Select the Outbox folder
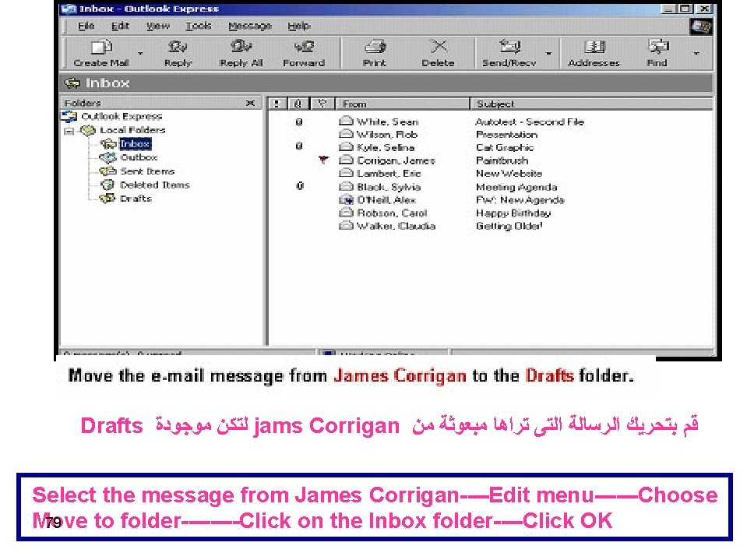This screenshot has width=747, height=560. click(139, 157)
